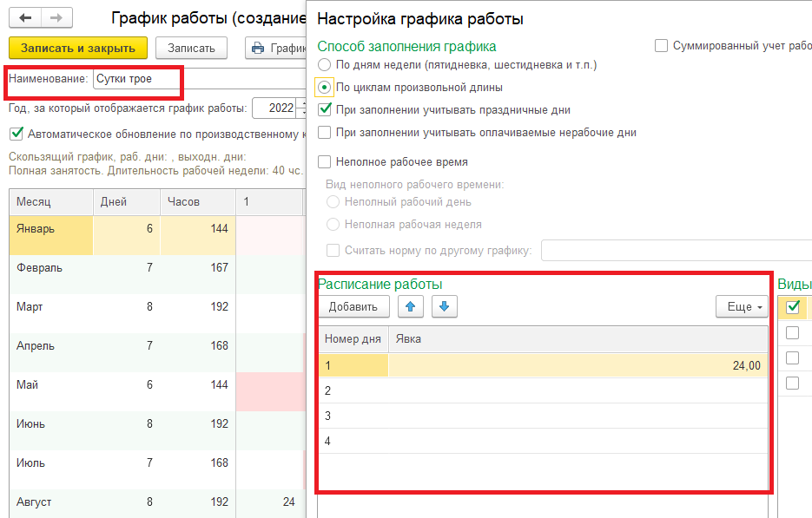Viewport: 812px width, 518px height.
Task: Click the forward navigation arrow
Action: coord(56,17)
